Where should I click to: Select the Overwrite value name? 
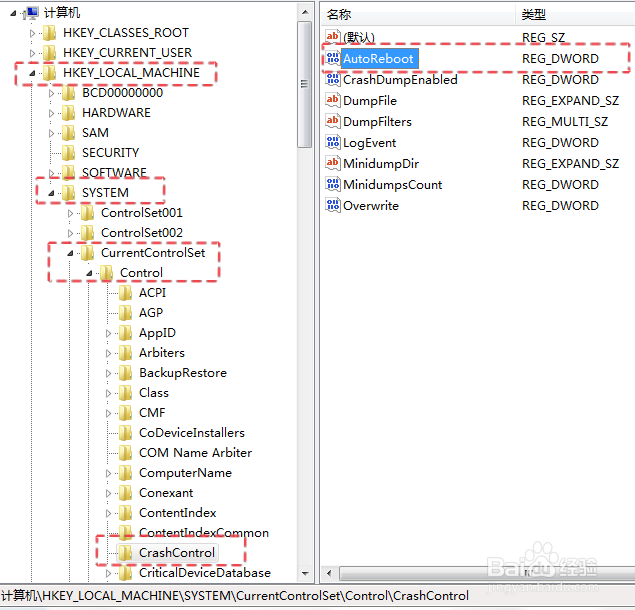[x=371, y=206]
